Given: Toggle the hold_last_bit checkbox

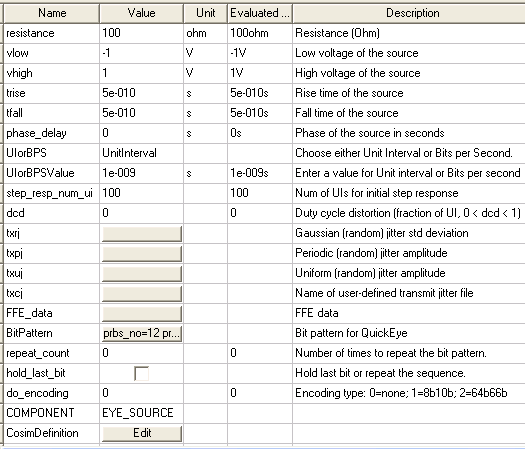Looking at the screenshot, I should 141,373.
